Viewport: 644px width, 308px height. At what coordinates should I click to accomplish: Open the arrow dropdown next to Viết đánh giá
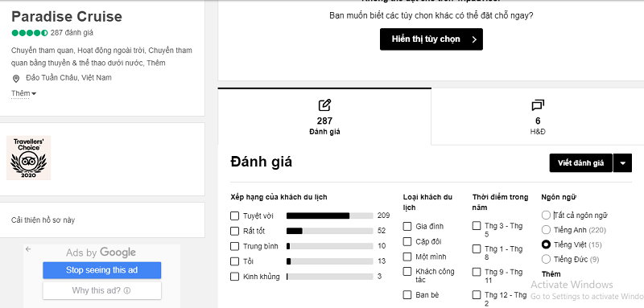(x=622, y=163)
